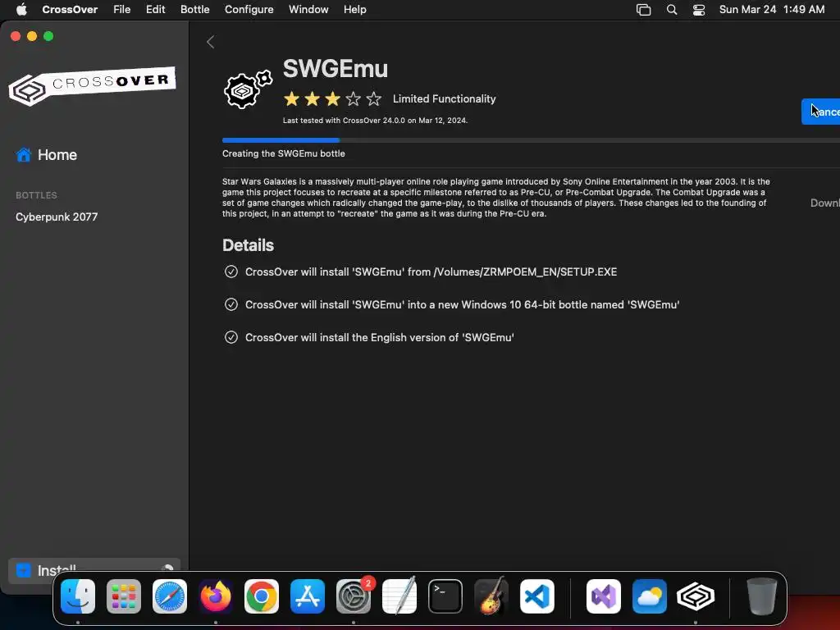
Task: Open System Settings with badge in dock
Action: point(354,596)
